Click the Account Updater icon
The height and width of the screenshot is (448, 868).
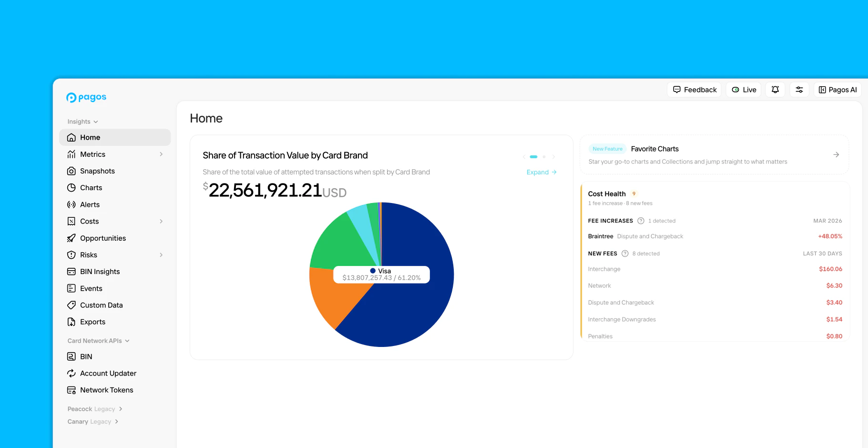point(71,373)
